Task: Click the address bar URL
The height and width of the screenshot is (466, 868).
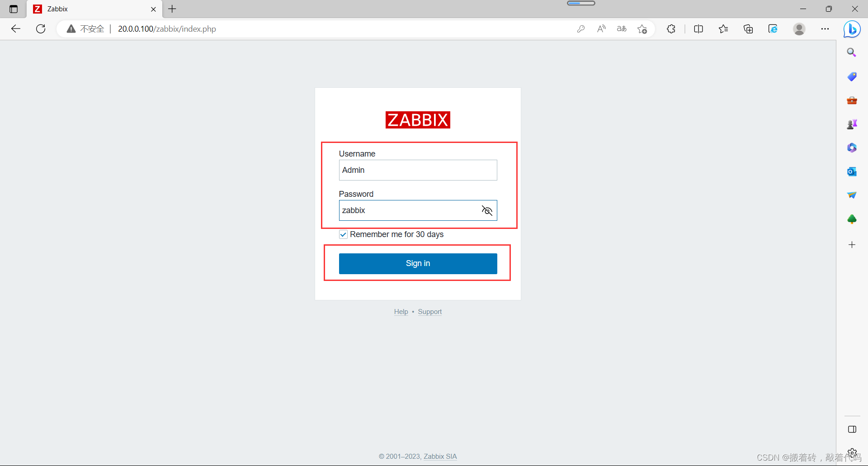Action: (167, 29)
